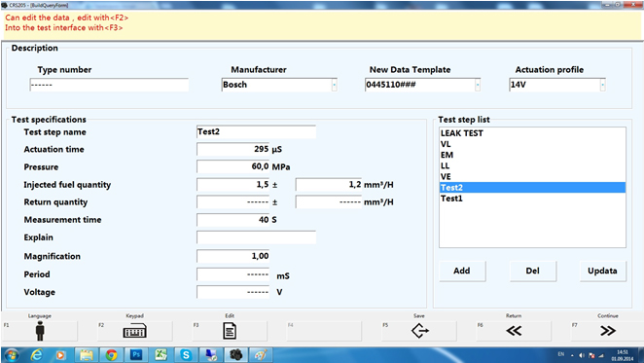Open Google Chrome from the taskbar
Viewport: 644px width, 363px height.
[x=111, y=355]
